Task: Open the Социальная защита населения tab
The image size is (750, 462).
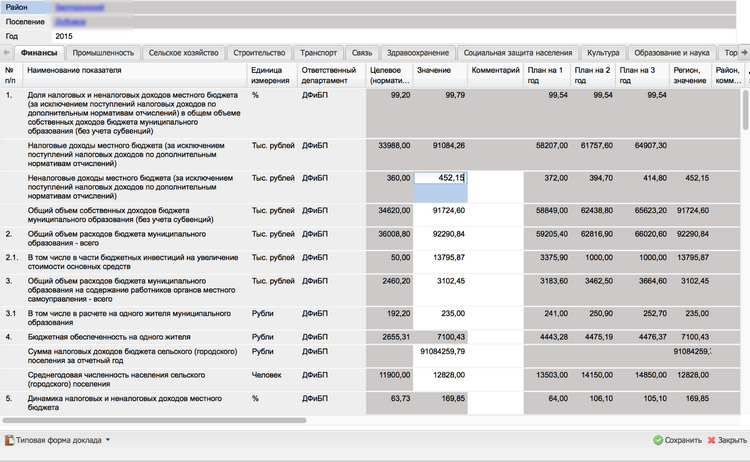Action: point(520,52)
